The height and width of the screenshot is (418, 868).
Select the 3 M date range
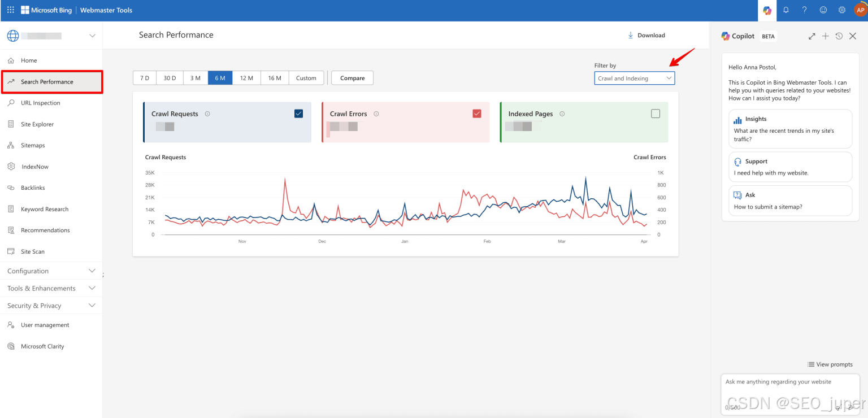195,78
